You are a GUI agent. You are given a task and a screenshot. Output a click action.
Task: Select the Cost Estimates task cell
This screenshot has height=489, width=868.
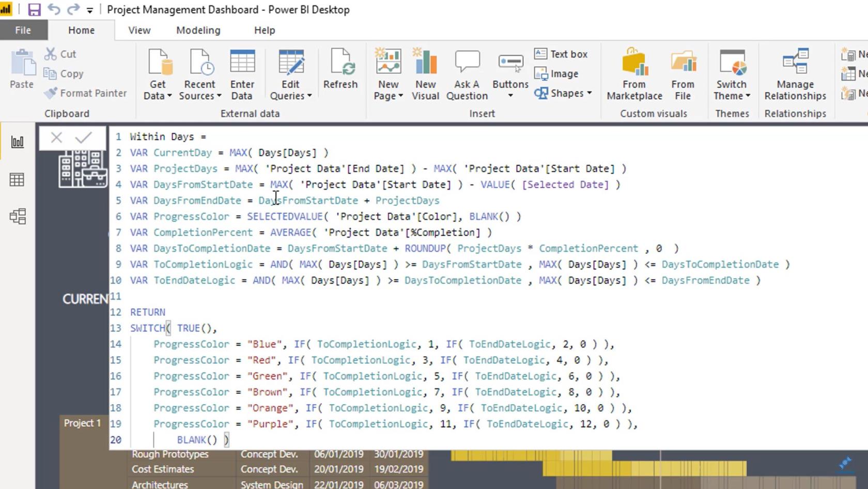click(163, 469)
